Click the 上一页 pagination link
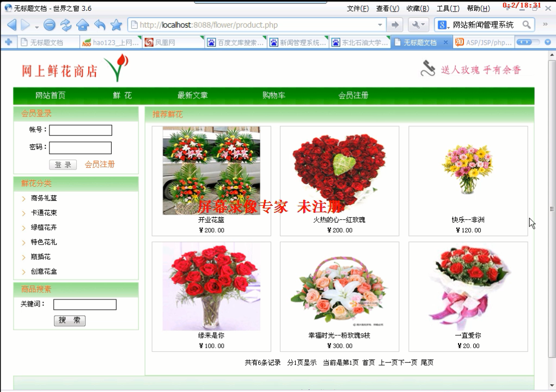 (x=388, y=362)
